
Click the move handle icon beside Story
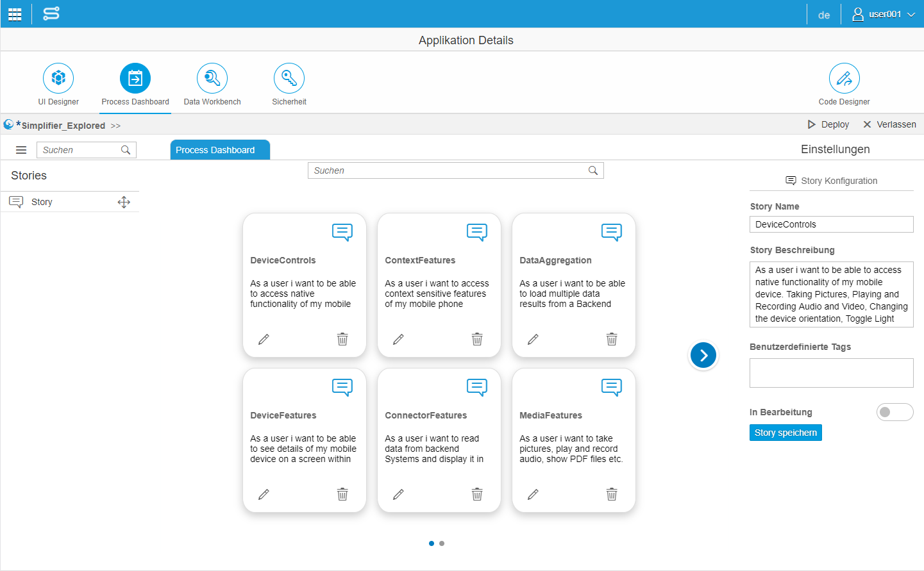[x=124, y=202]
